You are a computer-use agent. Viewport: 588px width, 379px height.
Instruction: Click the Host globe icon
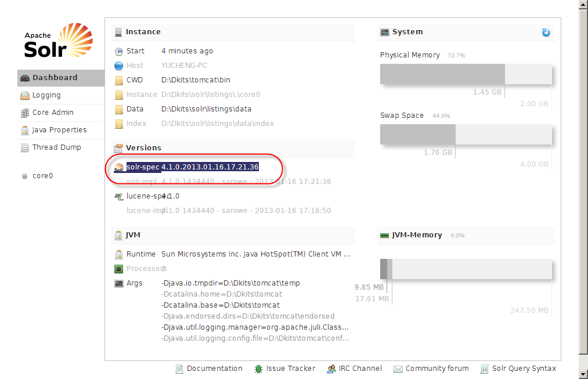coord(118,66)
